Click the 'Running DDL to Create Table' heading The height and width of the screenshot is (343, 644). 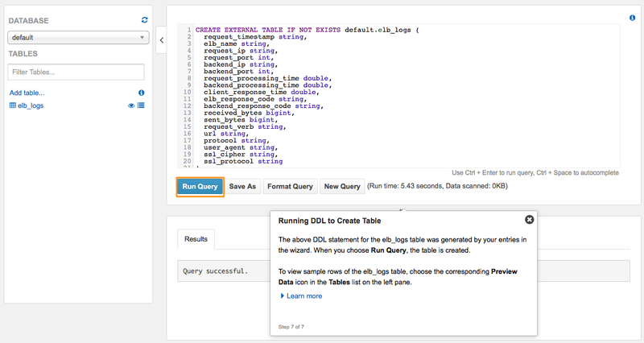click(330, 221)
